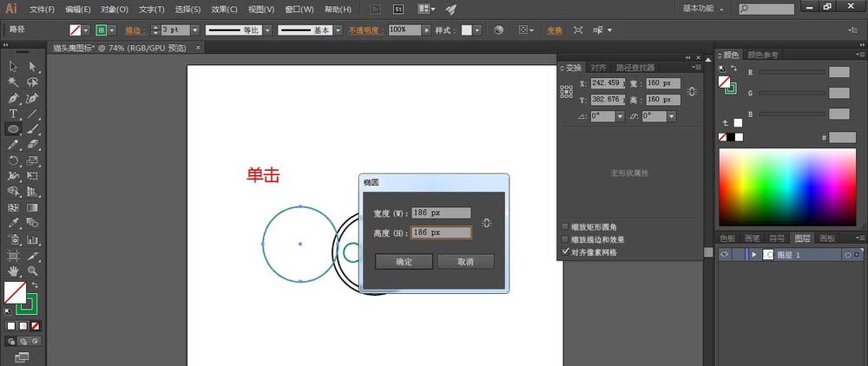This screenshot has height=366, width=868.
Task: Open the rotation angle dropdown in Transform panel
Action: pos(620,117)
